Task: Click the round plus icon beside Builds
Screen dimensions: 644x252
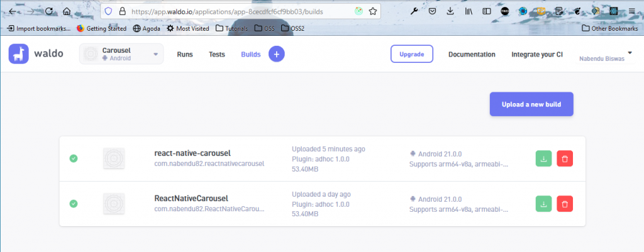Action: (276, 55)
